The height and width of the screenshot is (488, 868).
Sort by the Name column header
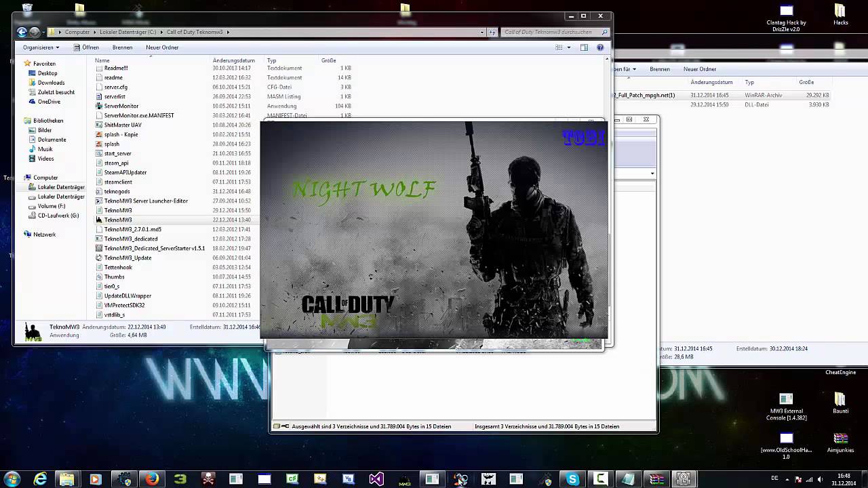(151, 60)
